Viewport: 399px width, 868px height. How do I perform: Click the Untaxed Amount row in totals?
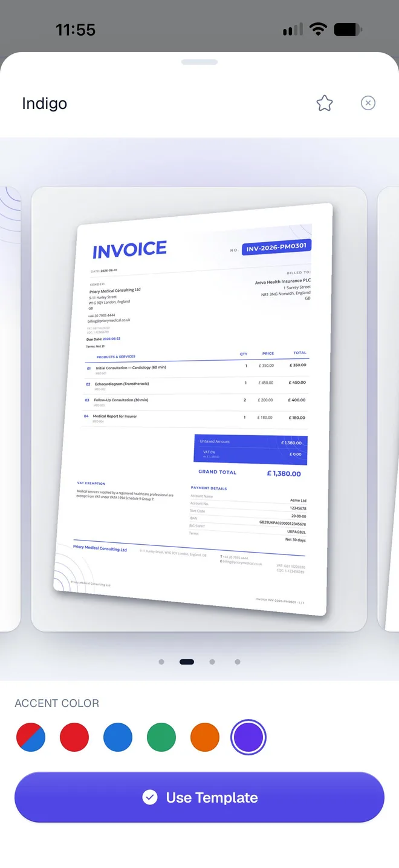coord(251,442)
